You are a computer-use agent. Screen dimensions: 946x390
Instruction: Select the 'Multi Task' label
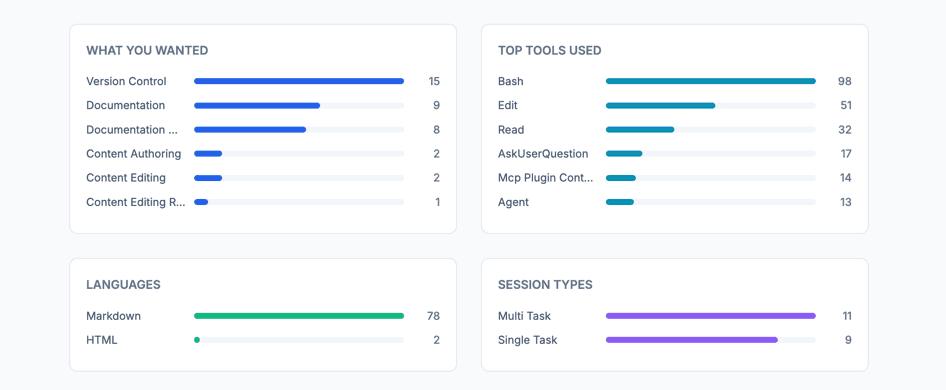pos(524,316)
